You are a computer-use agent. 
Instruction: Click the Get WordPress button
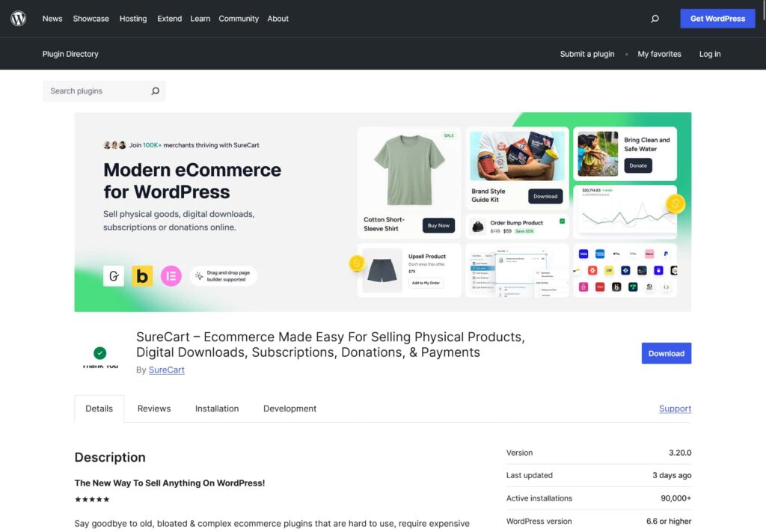(717, 19)
